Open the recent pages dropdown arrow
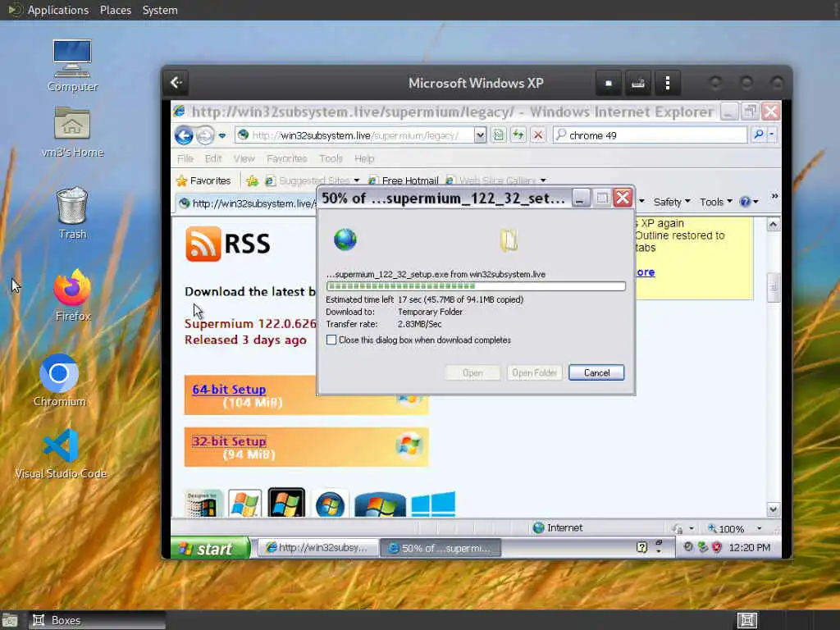This screenshot has height=630, width=840. (x=221, y=135)
